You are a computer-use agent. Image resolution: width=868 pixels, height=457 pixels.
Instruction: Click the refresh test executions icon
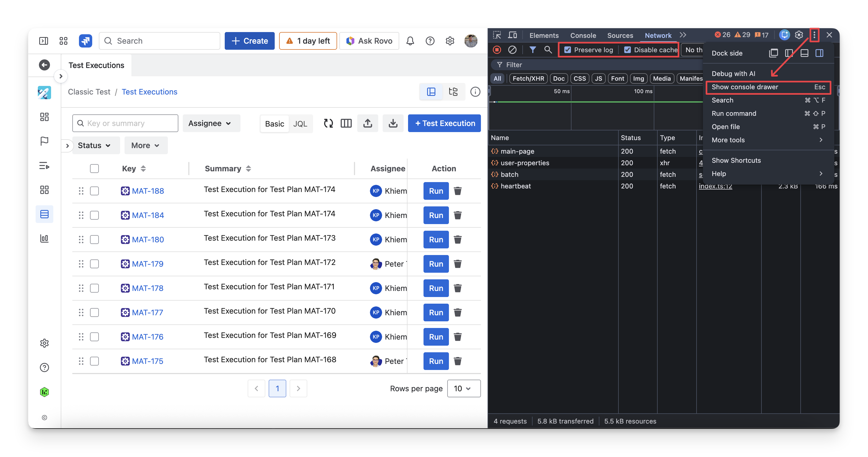tap(328, 124)
